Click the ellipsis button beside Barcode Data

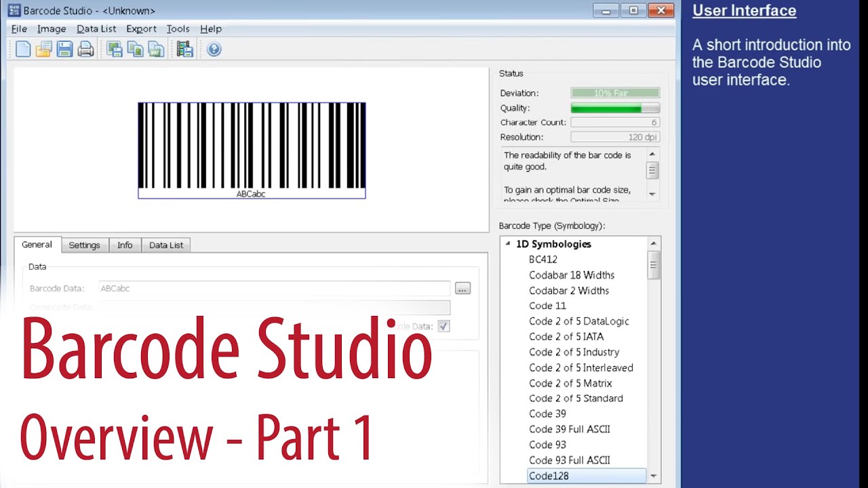(462, 289)
